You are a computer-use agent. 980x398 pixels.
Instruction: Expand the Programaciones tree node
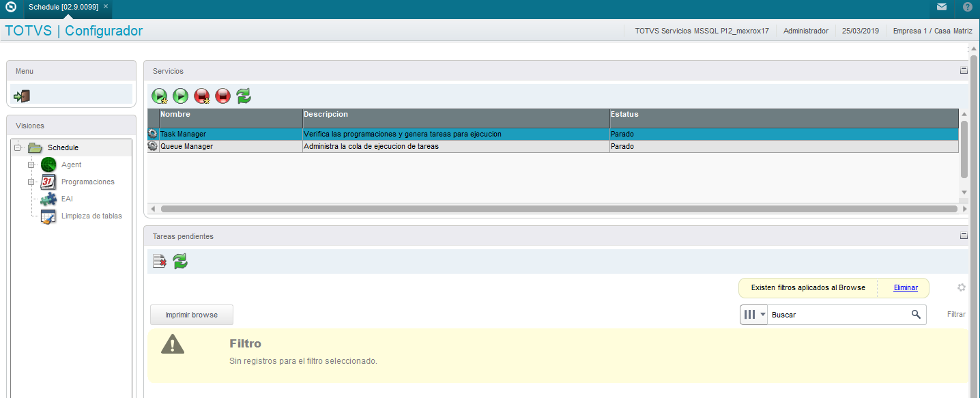(31, 182)
